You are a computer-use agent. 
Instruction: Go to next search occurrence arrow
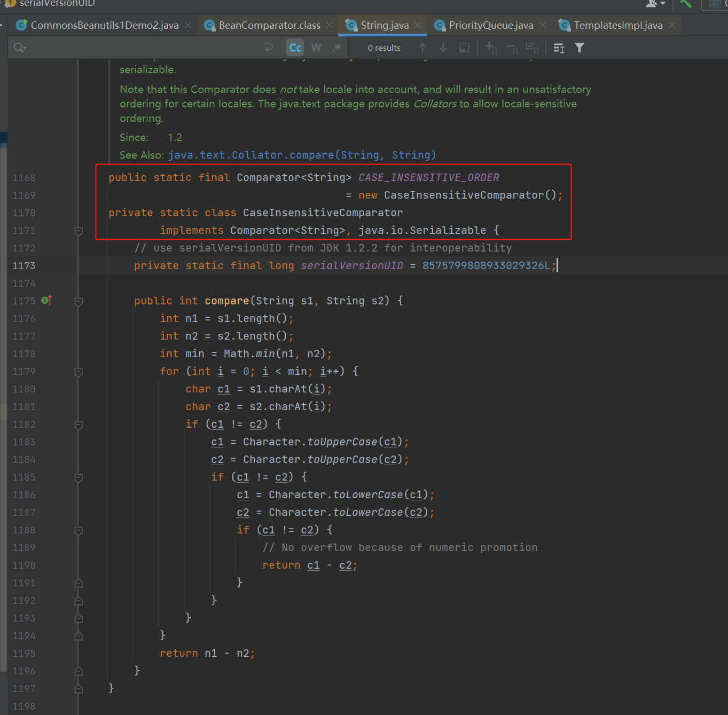coord(443,48)
